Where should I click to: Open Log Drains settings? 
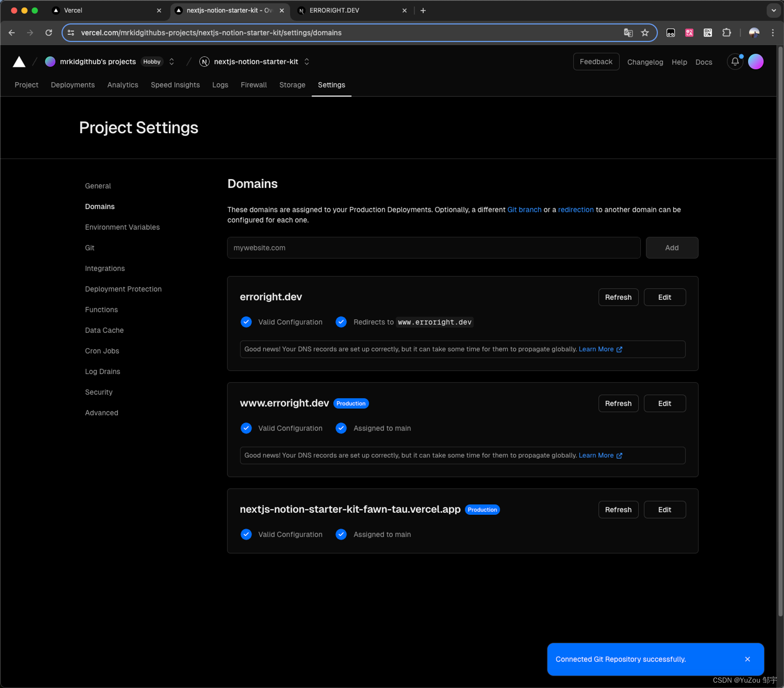pyautogui.click(x=102, y=372)
